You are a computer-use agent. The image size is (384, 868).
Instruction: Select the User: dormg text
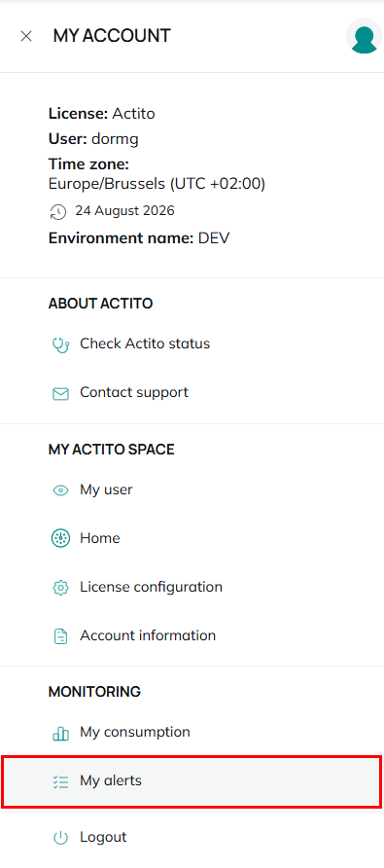[93, 139]
